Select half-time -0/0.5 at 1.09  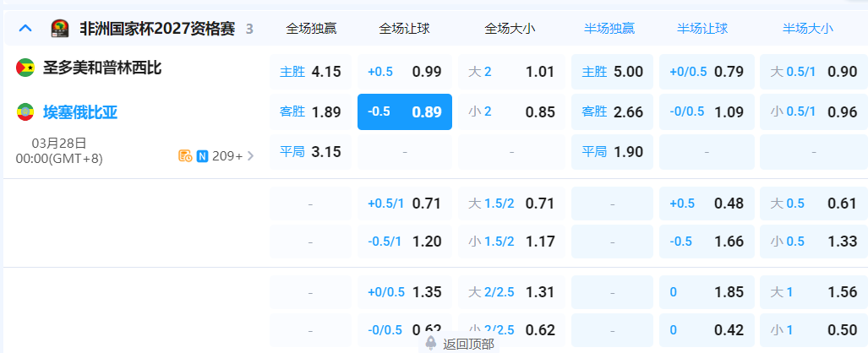coord(707,111)
